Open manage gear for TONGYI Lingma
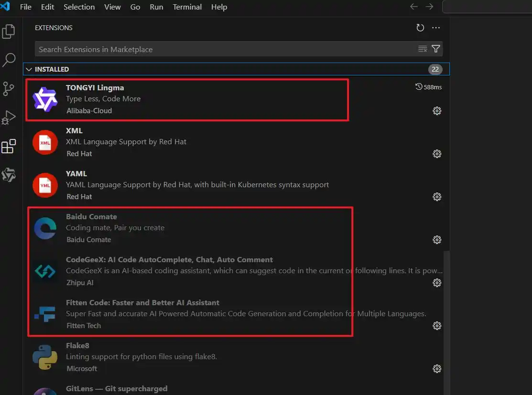Viewport: 532px width, 395px height. click(436, 111)
